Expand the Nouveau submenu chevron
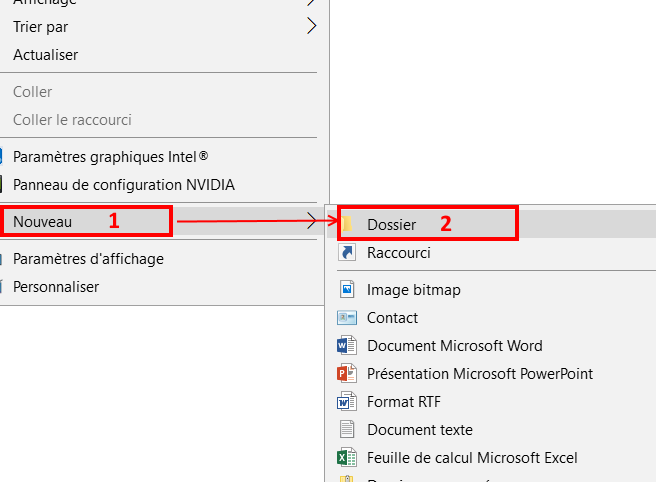Image resolution: width=656 pixels, height=482 pixels. point(311,221)
